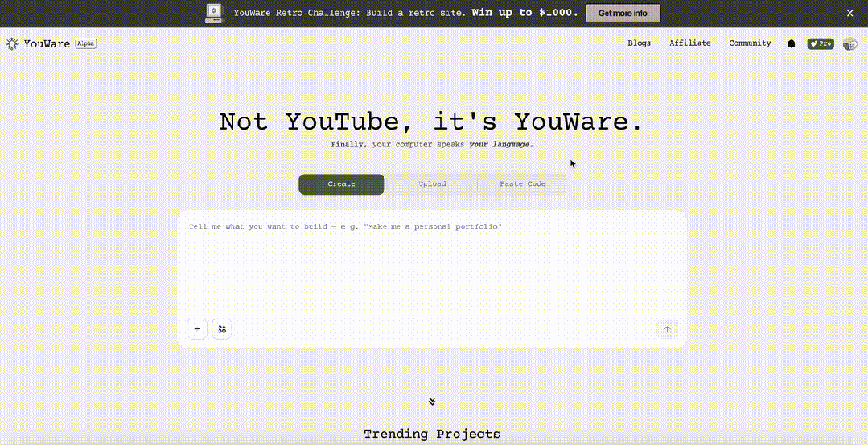The height and width of the screenshot is (445, 868).
Task: Switch to the Paste Code tab
Action: coord(522,184)
